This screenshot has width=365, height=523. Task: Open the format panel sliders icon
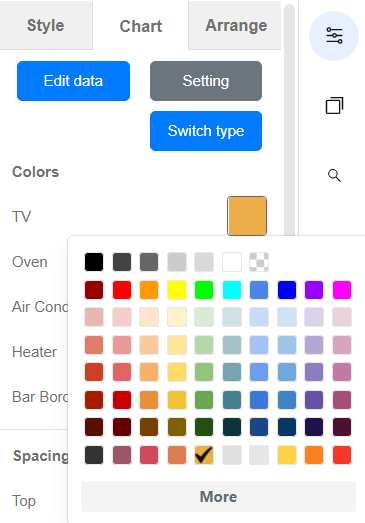pyautogui.click(x=334, y=36)
